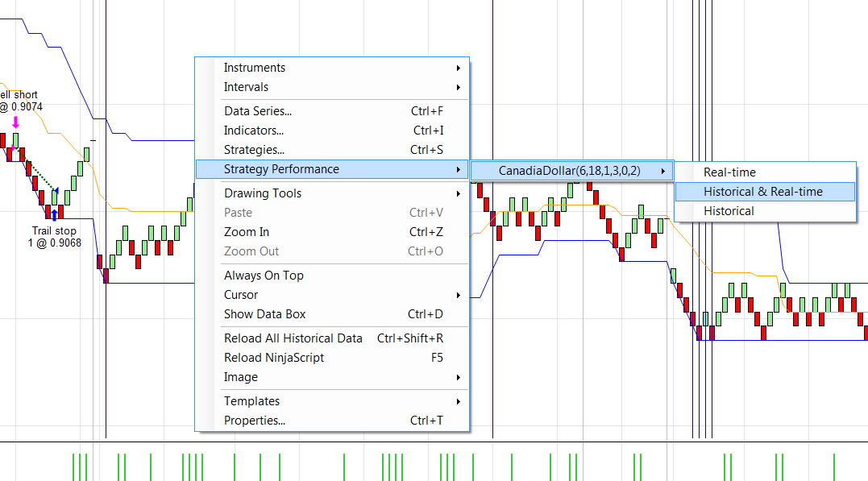Expand the Cursor submenu arrow

[x=459, y=295]
